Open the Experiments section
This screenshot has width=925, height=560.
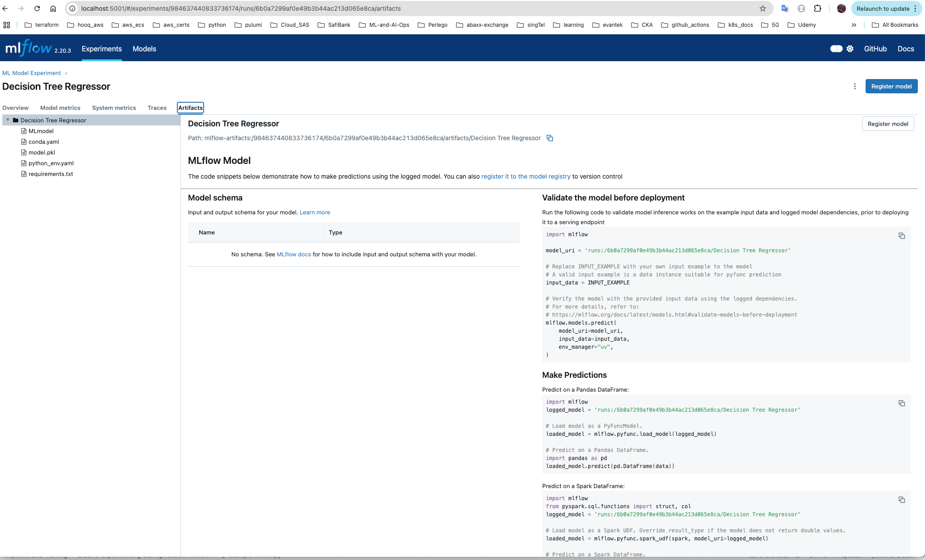tap(101, 49)
